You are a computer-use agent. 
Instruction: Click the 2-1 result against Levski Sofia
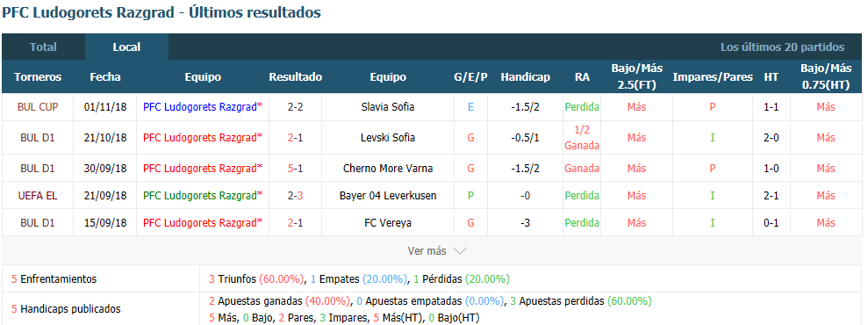295,137
